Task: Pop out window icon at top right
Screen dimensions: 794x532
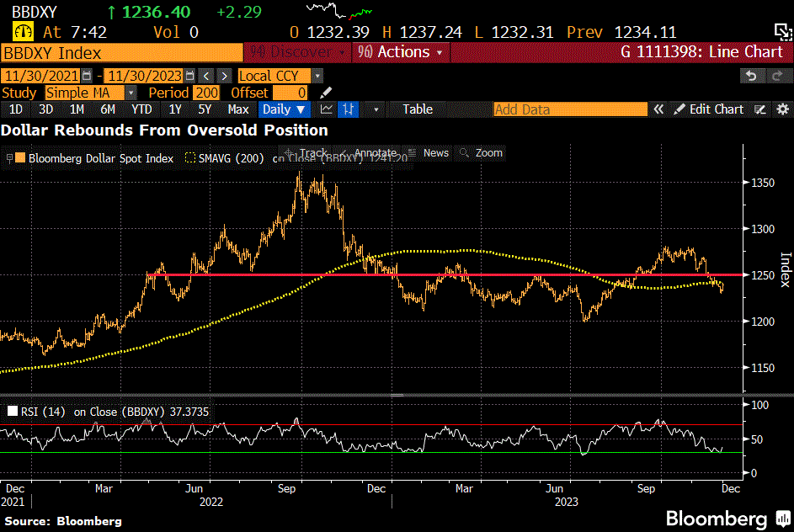Action: 783,32
